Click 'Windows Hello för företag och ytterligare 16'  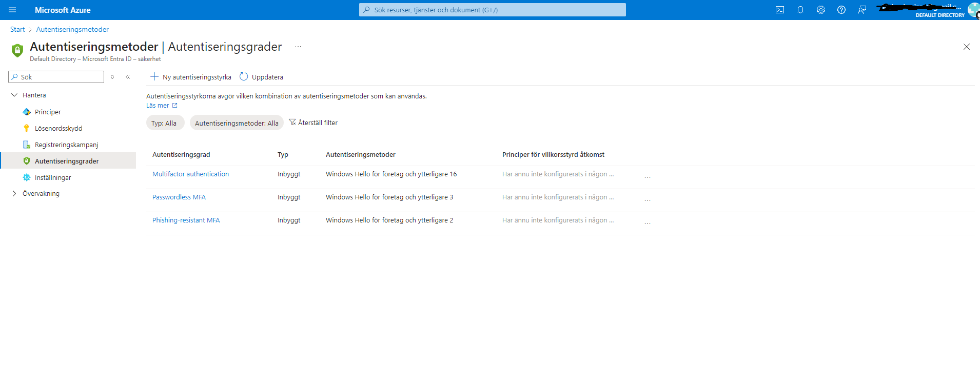[x=391, y=174]
